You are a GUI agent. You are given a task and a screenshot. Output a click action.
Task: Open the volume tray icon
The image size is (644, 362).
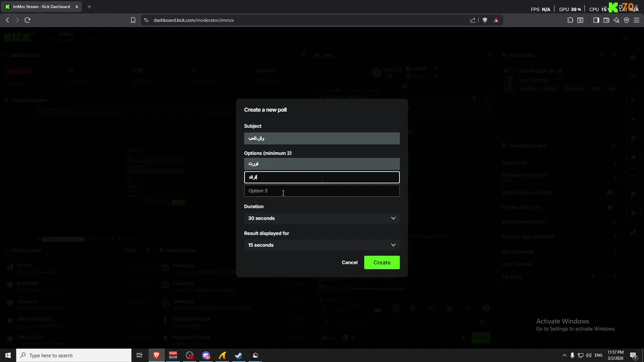(589, 355)
